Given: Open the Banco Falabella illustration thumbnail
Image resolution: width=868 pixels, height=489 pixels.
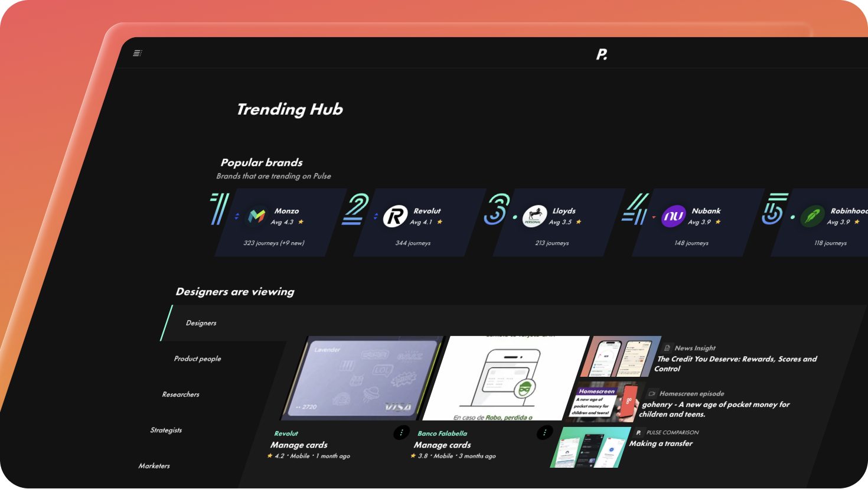Looking at the screenshot, I should pyautogui.click(x=506, y=378).
